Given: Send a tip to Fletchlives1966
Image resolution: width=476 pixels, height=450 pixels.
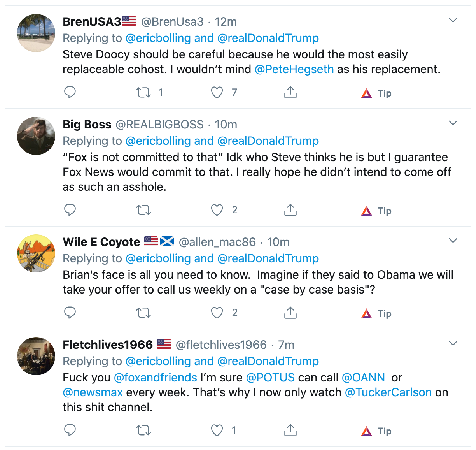Looking at the screenshot, I should (x=376, y=431).
